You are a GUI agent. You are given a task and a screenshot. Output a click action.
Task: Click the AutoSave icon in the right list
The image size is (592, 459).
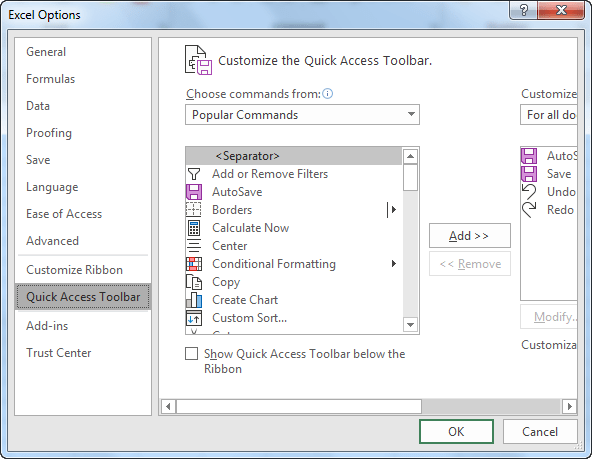click(x=529, y=156)
